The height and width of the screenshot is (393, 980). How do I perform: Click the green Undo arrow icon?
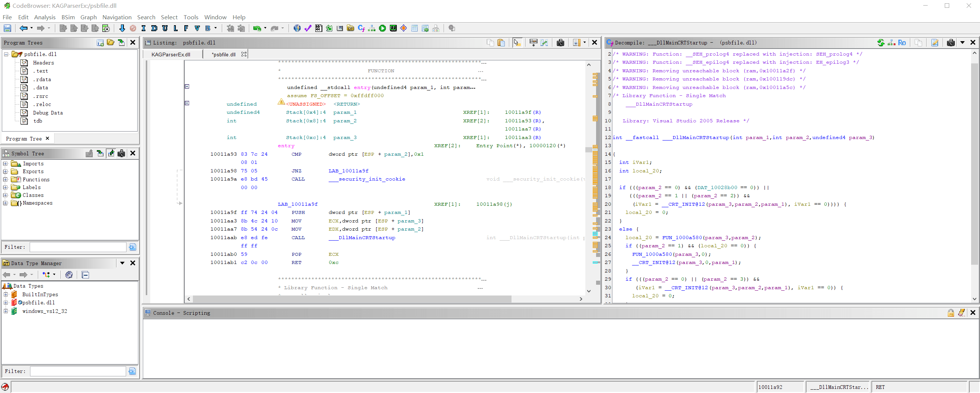257,28
